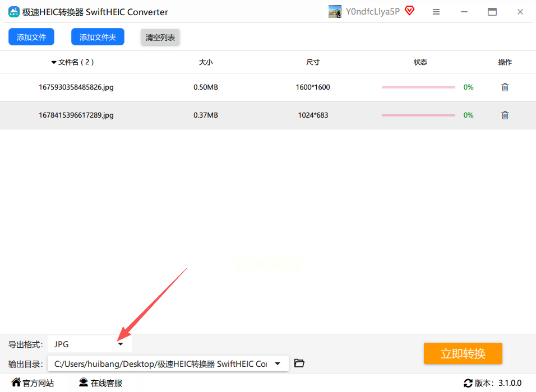The width and height of the screenshot is (536, 392).
Task: Click progress bar of 1675930358485826.jpg
Action: (x=418, y=87)
